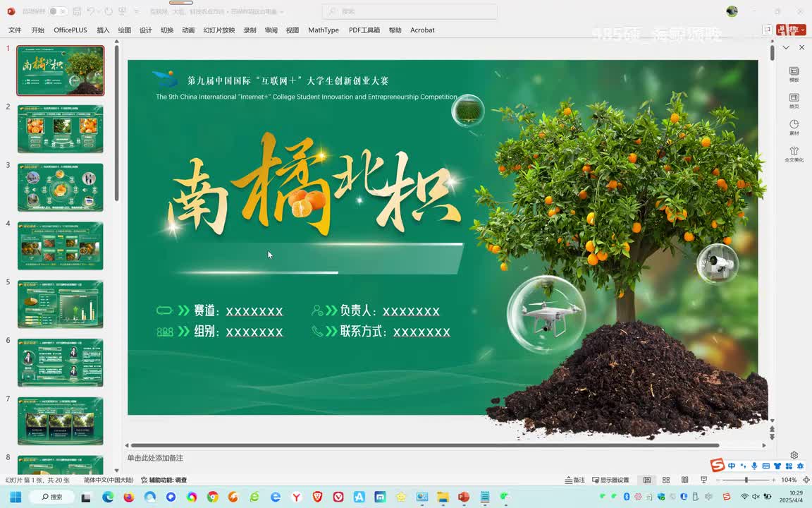The width and height of the screenshot is (812, 508).
Task: Open the 单页 single-page panel icon
Action: pos(794,101)
